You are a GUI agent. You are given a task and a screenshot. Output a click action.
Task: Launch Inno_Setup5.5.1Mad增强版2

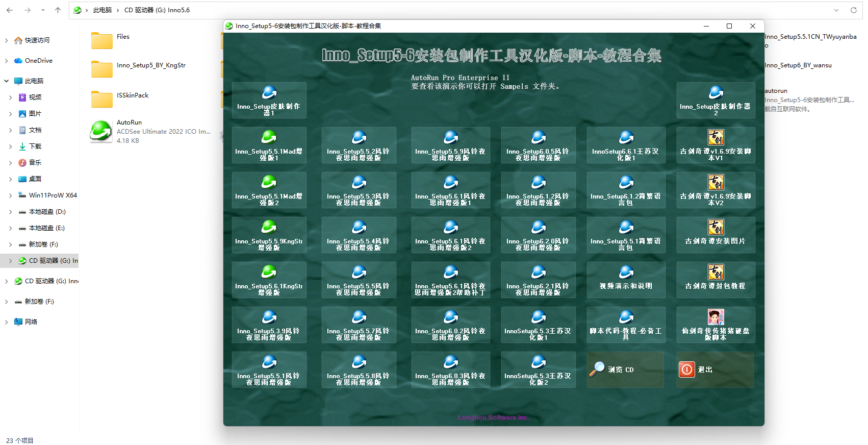tap(269, 190)
